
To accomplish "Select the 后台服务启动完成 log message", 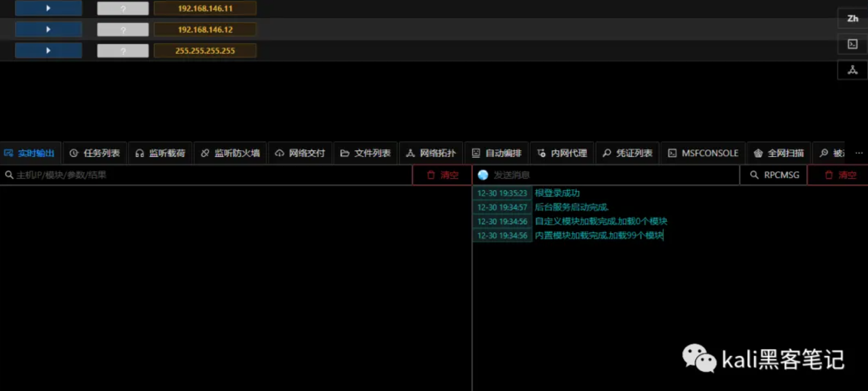I will point(572,207).
